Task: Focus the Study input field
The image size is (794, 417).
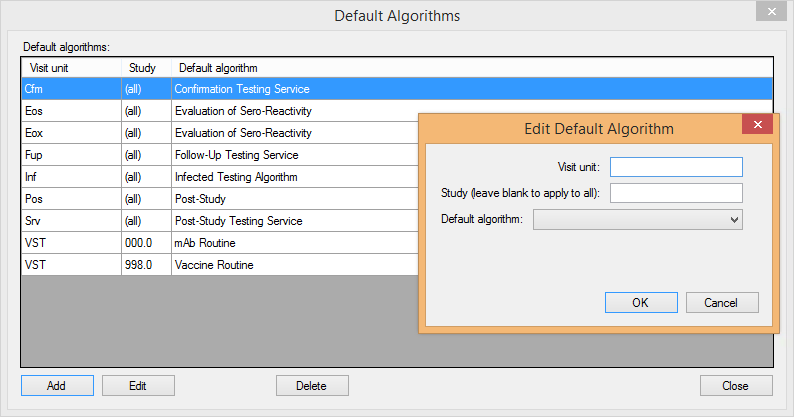Action: pos(676,193)
